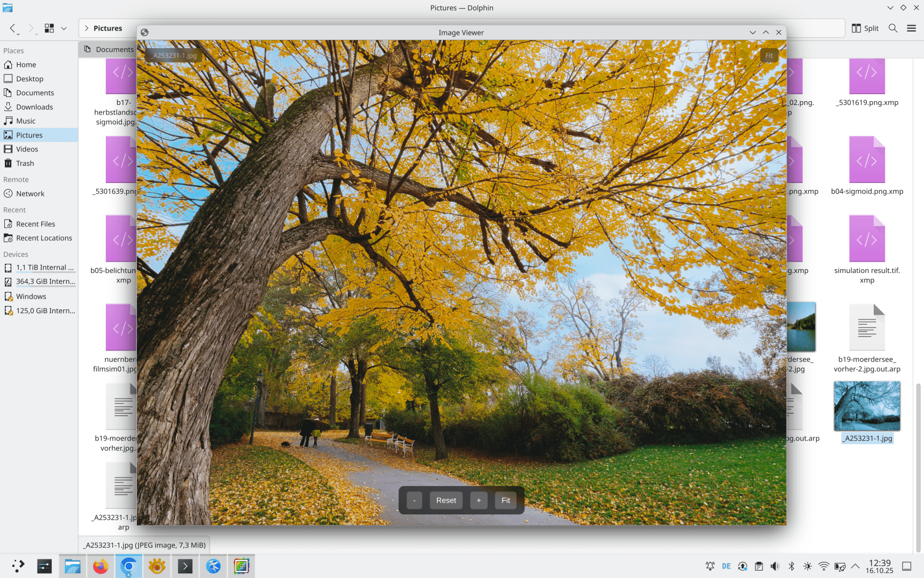The height and width of the screenshot is (578, 924).
Task: Toggle Bluetooth in the system tray
Action: 791,566
